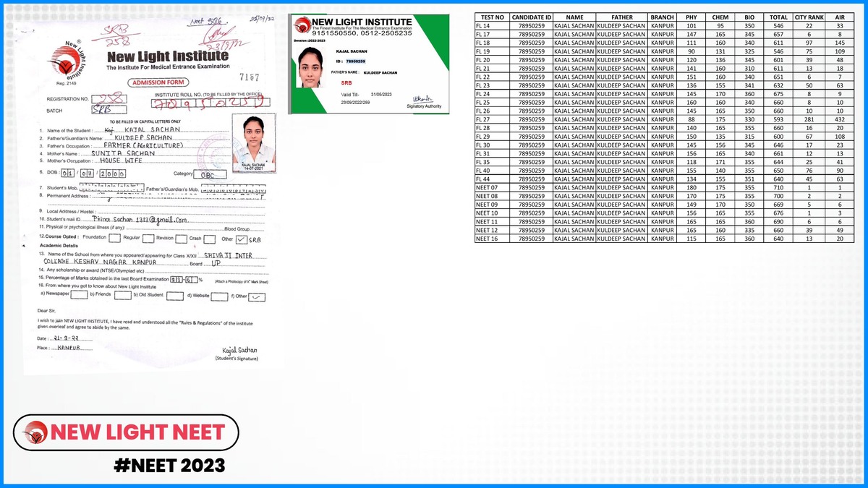Image resolution: width=868 pixels, height=488 pixels.
Task: Click the highlighted ID number on the card
Action: pyautogui.click(x=356, y=61)
